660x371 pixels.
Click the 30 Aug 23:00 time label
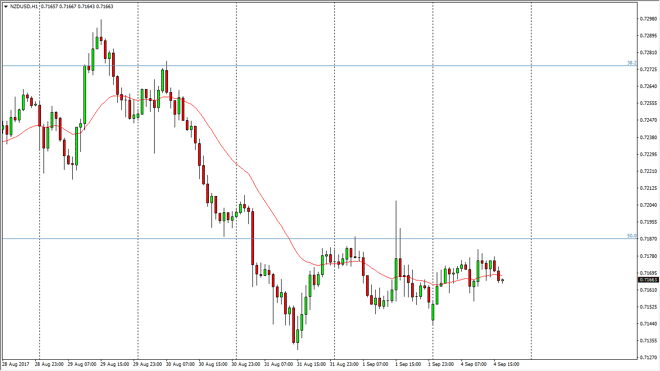246,364
